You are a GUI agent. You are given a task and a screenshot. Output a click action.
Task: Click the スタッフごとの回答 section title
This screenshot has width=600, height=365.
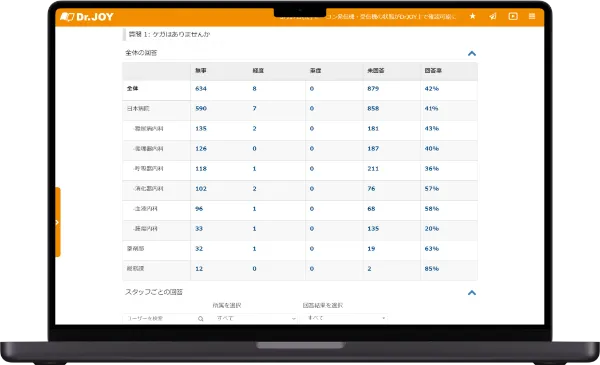pyautogui.click(x=154, y=292)
